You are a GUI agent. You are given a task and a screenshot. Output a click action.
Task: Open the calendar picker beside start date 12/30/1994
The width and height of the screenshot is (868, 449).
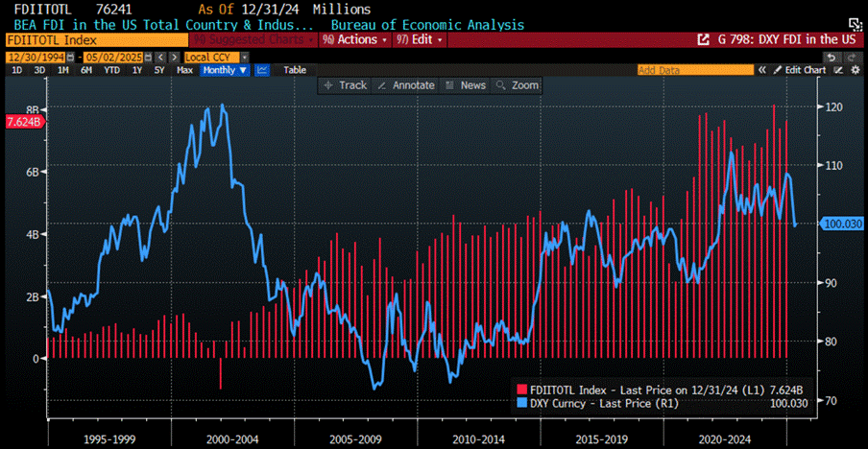pyautogui.click(x=70, y=57)
